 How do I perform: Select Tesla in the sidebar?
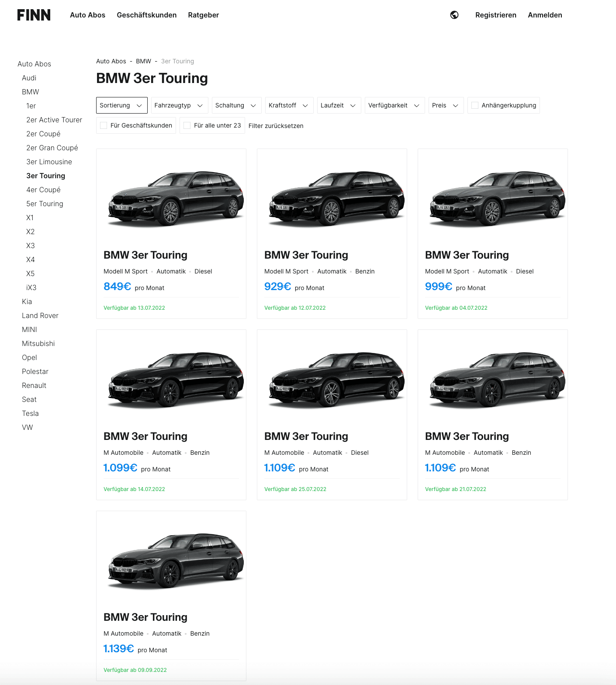30,413
